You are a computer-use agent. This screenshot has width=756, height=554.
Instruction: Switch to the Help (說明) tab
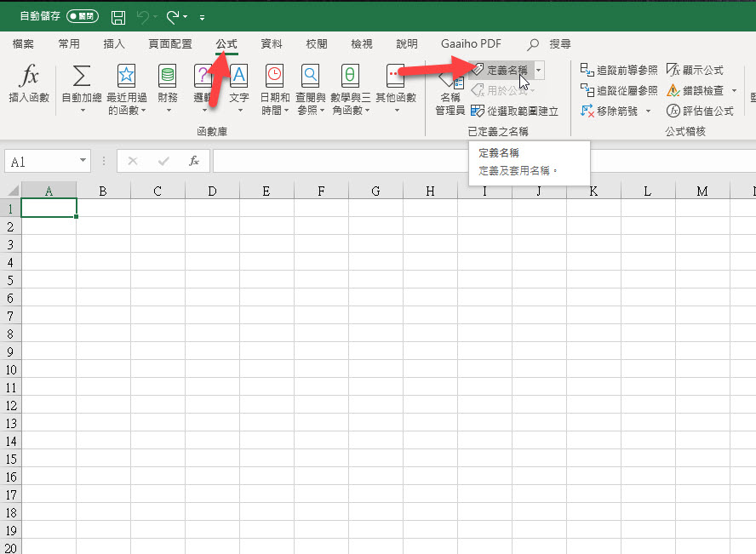click(x=407, y=44)
